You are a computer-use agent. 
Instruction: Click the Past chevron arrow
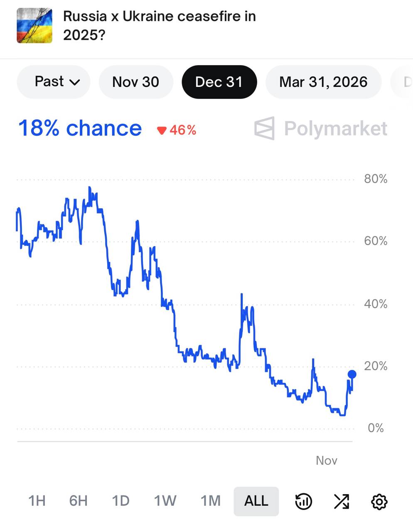click(74, 83)
